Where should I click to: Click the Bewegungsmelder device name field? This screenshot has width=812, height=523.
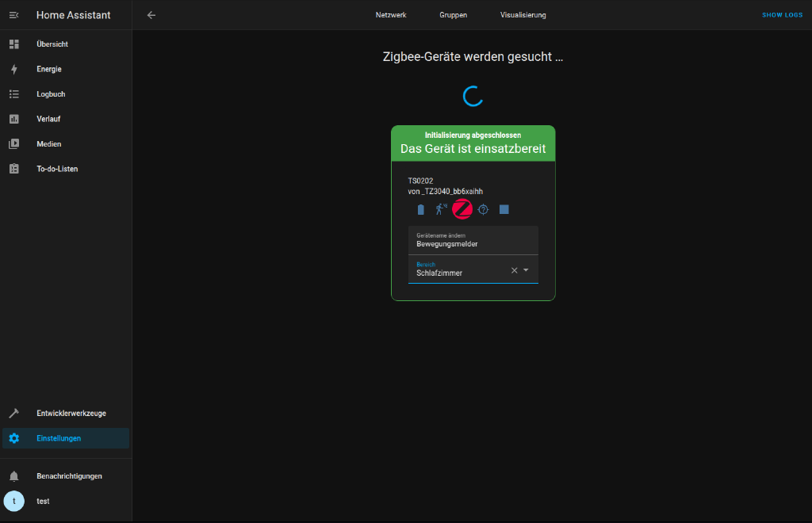tap(460, 243)
